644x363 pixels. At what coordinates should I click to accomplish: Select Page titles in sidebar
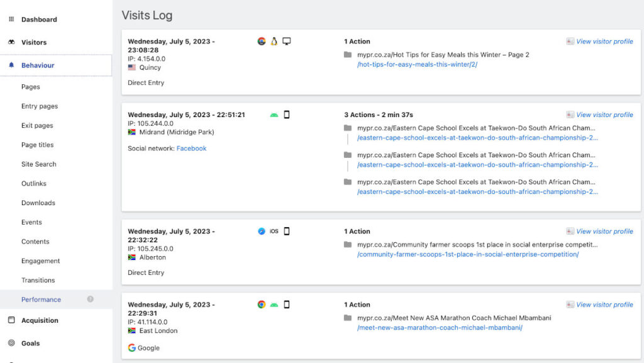pyautogui.click(x=37, y=145)
